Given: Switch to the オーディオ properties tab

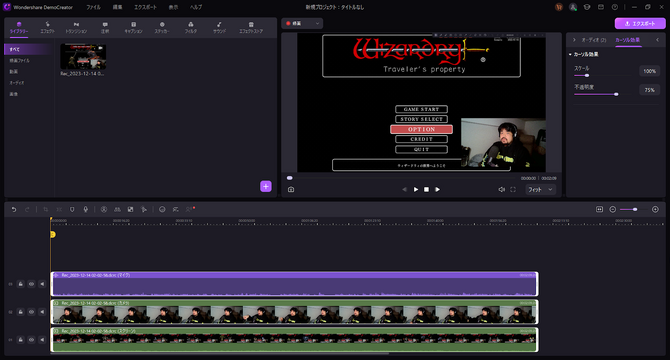Looking at the screenshot, I should tap(594, 40).
